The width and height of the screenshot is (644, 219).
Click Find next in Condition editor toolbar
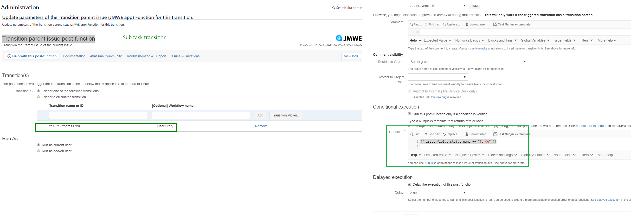(x=432, y=134)
